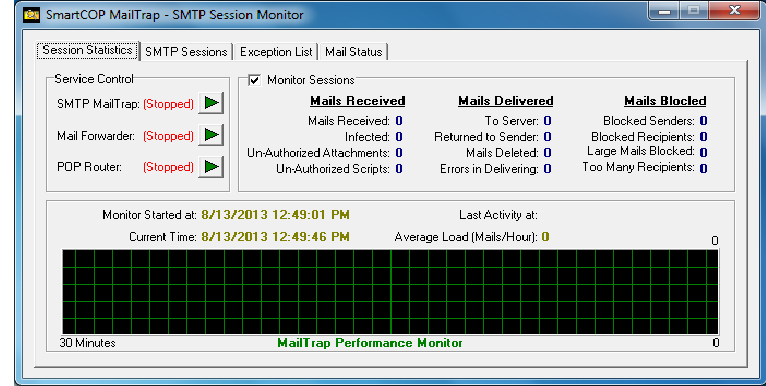Start the POP Router service
Image resolution: width=766 pixels, height=386 pixels.
point(211,167)
